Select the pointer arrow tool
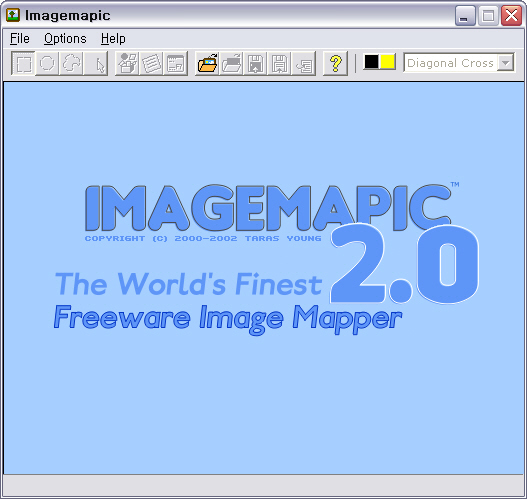527x499 pixels. coord(96,63)
